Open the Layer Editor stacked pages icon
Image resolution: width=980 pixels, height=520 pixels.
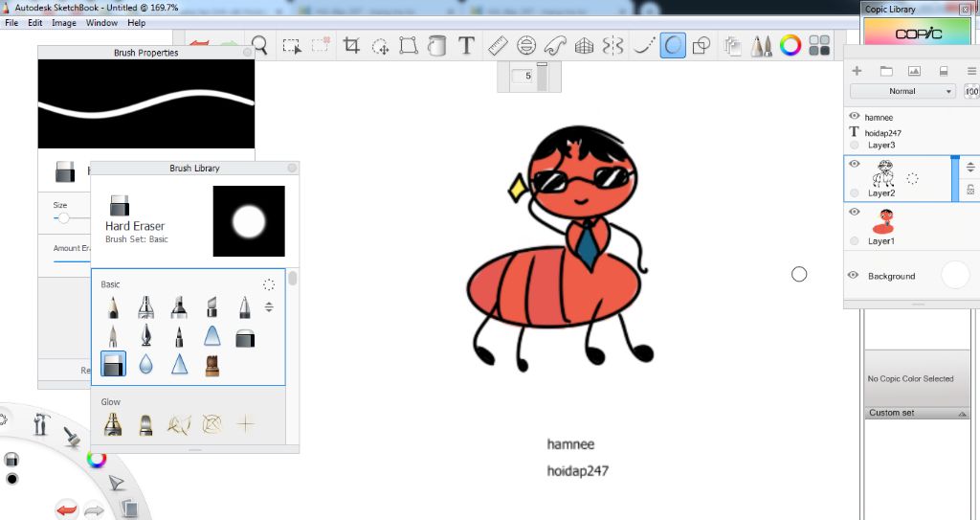click(x=732, y=46)
